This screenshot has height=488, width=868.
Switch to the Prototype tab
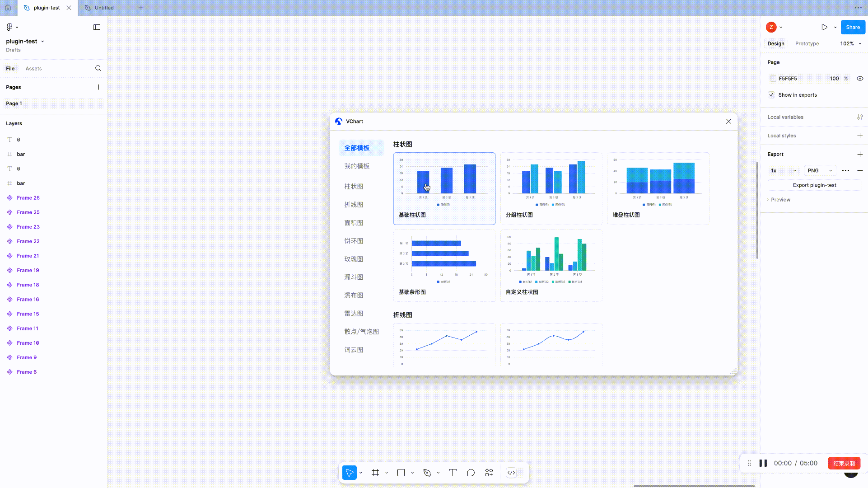[x=807, y=44]
